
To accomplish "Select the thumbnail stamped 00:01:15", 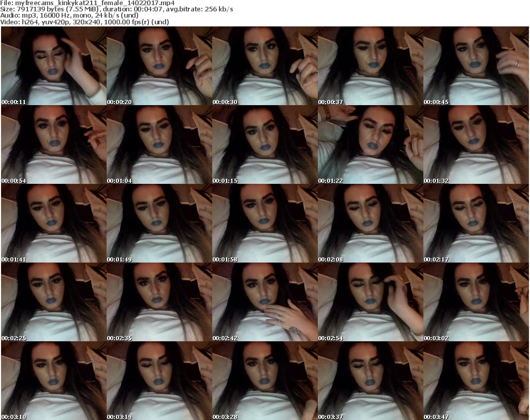I will click(265, 144).
